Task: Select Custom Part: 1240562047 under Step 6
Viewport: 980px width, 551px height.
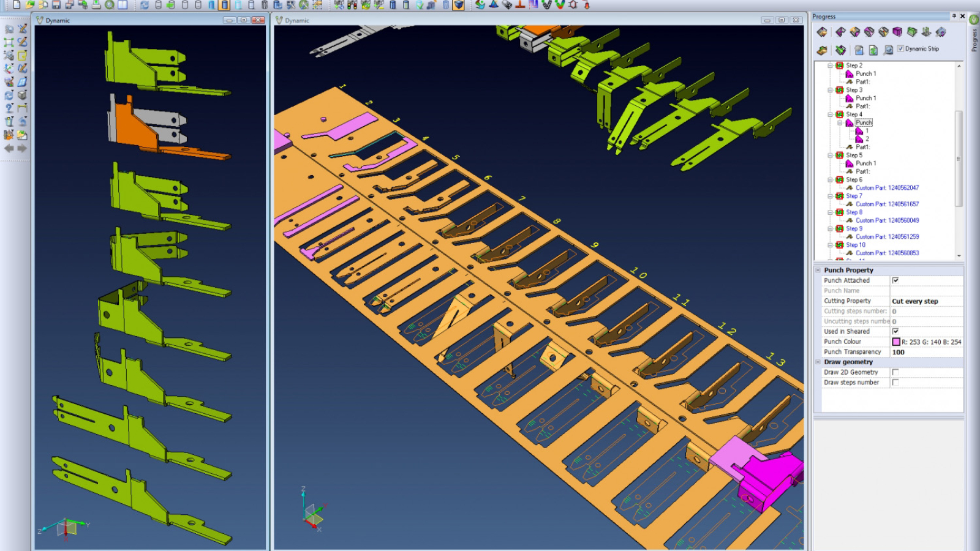Action: [887, 188]
